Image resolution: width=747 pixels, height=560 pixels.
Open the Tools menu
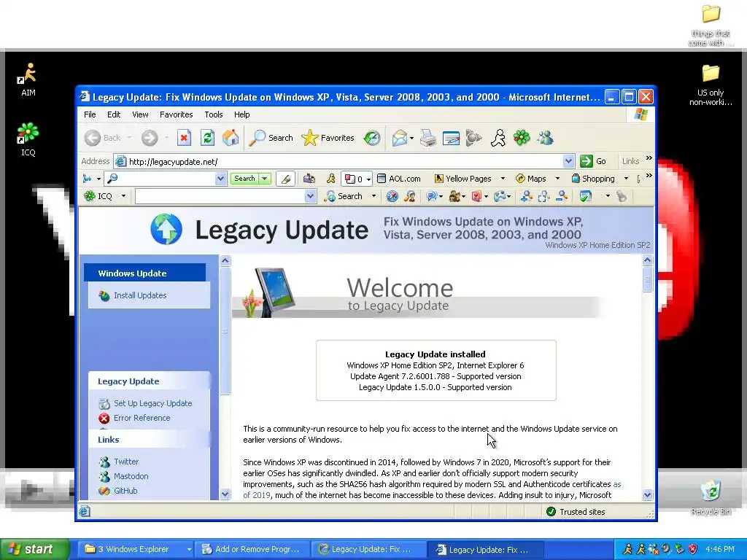coord(214,114)
